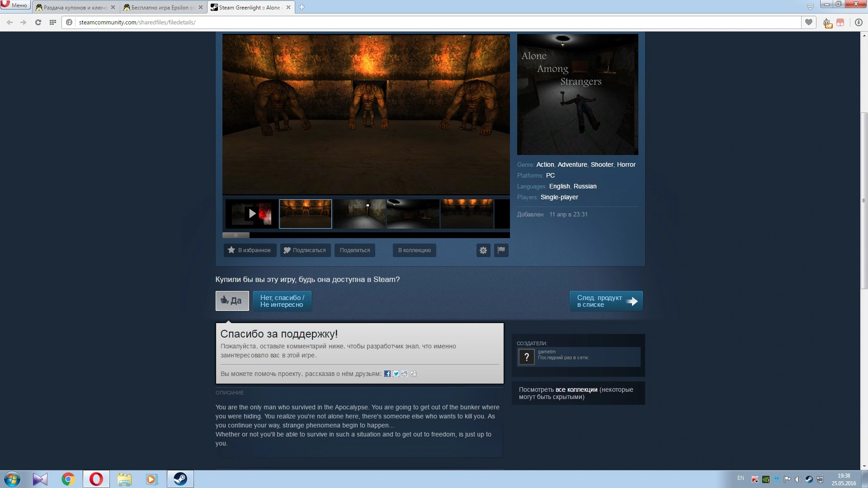Viewport: 868px width, 488px height.
Task: Vote "Нет, спасибо / Не интересно"
Action: 282,301
